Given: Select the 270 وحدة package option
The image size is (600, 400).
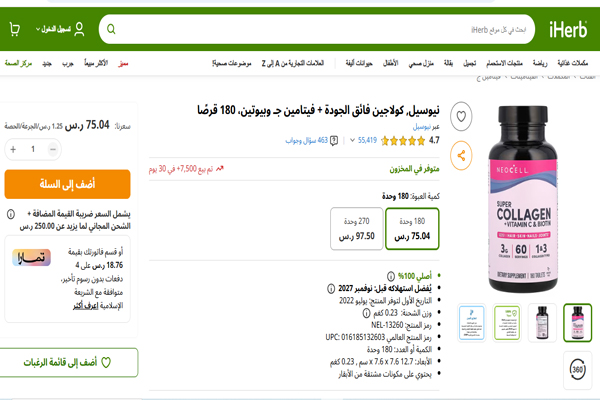Looking at the screenshot, I should coord(357,229).
